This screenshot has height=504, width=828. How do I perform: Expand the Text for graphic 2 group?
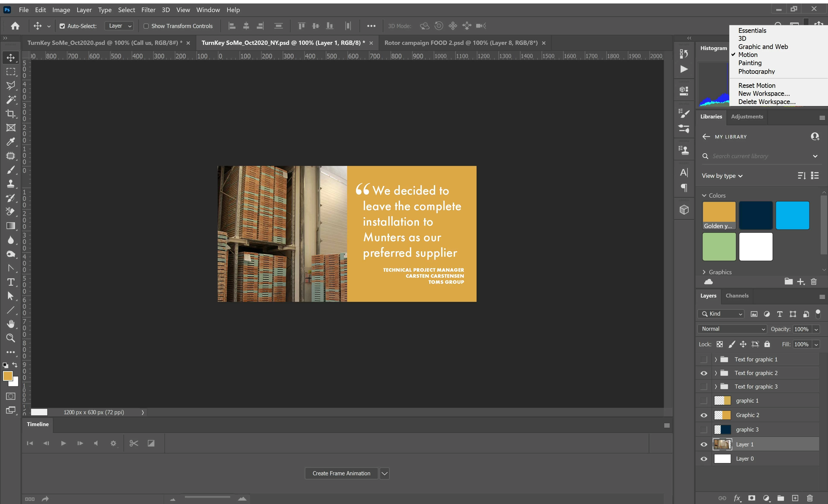(716, 373)
